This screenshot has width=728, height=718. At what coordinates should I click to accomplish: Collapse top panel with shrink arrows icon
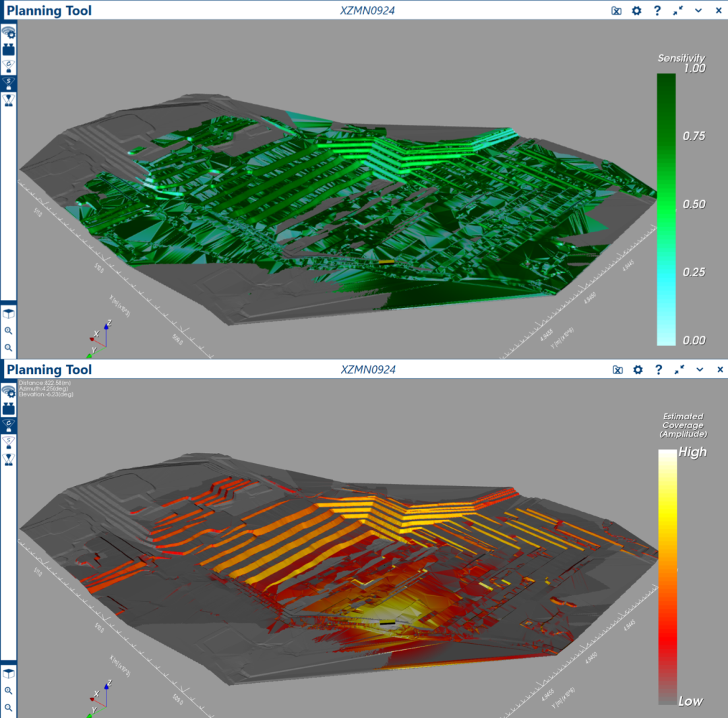(678, 11)
